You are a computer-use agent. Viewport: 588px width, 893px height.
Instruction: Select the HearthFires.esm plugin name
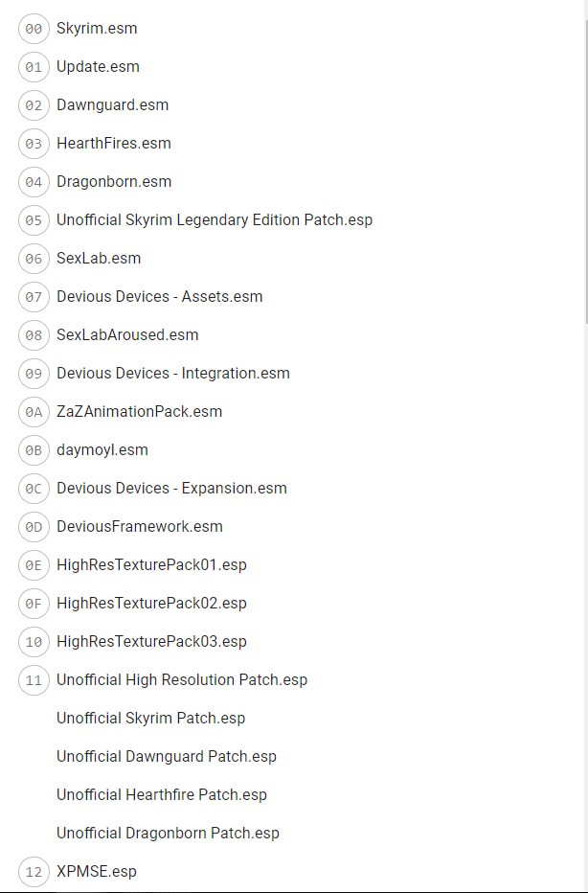point(114,144)
